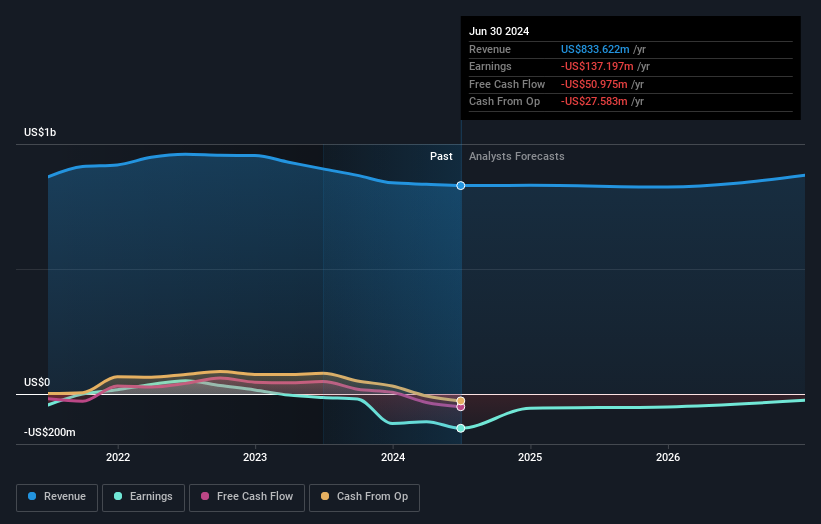Click the Revenue row label in tooltip
Image resolution: width=821 pixels, height=524 pixels.
[x=490, y=49]
